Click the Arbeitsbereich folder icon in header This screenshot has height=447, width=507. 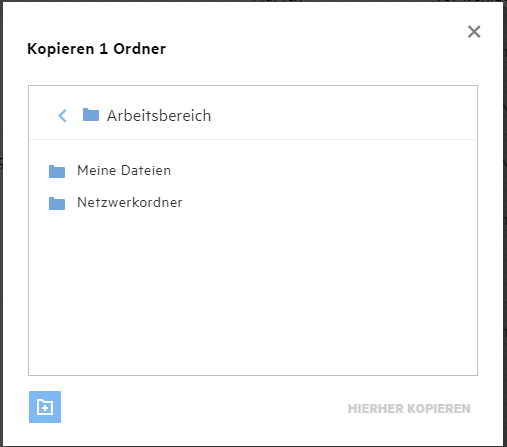point(91,115)
